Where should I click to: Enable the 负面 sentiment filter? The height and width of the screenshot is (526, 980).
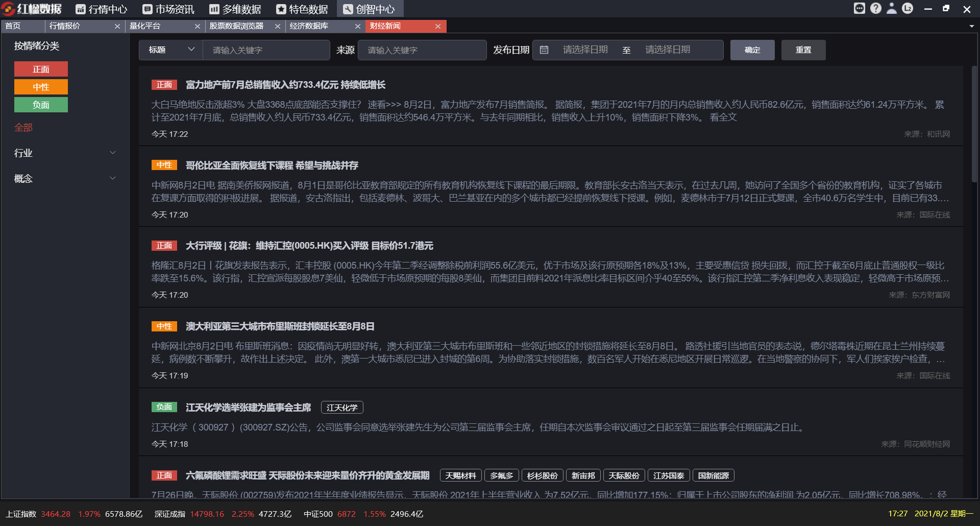pyautogui.click(x=41, y=104)
